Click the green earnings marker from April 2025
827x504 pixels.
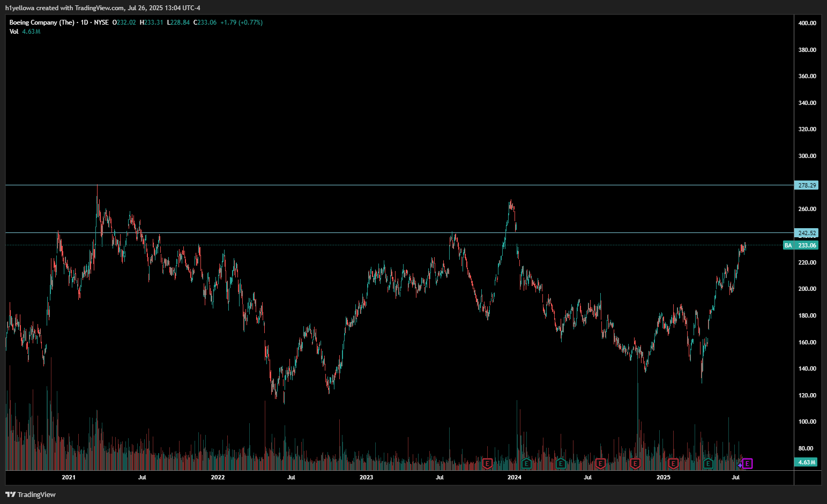708,463
